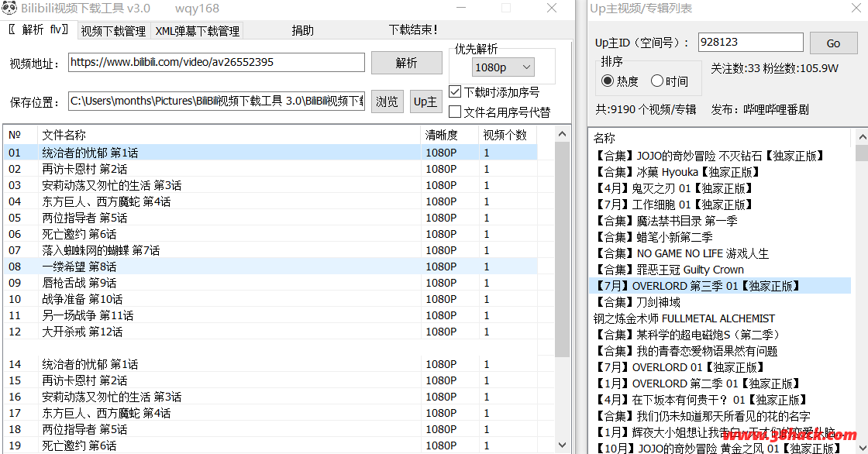Select row 03 安莉动荡又匆忙的生活 第3话
This screenshot has width=868, height=454.
coord(270,185)
